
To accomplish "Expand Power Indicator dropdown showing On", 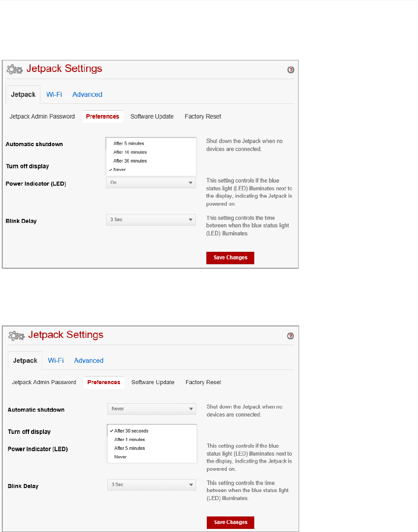I will [x=151, y=183].
